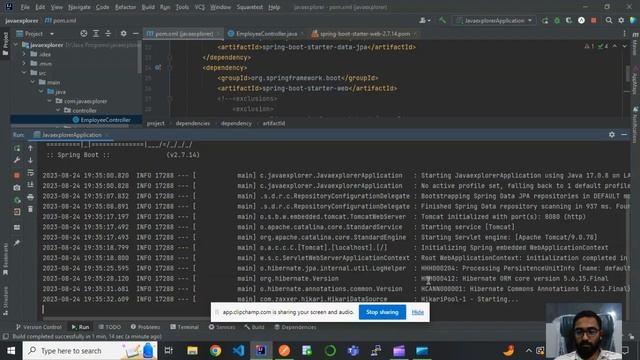Viewport: 640px width, 360px height.
Task: Click the Windows Start button
Action: click(11, 351)
